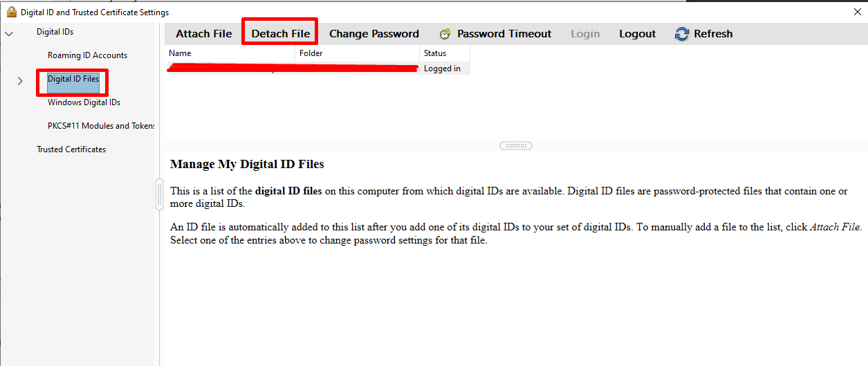
Task: Expand the Digital ID Files node
Action: coord(19,81)
